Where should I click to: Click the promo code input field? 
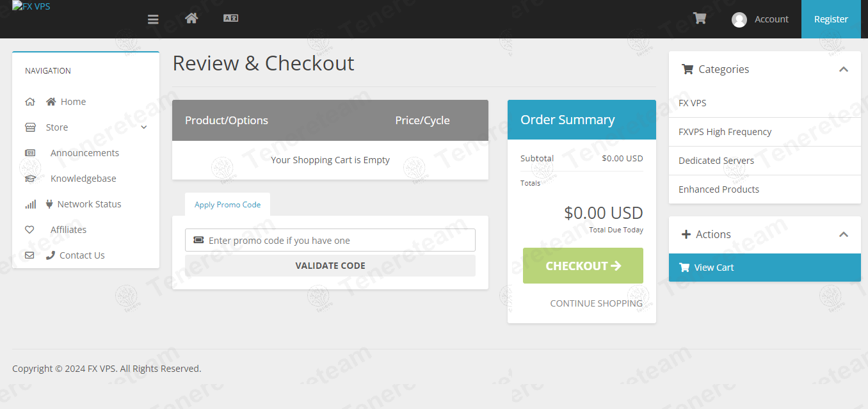click(x=339, y=241)
